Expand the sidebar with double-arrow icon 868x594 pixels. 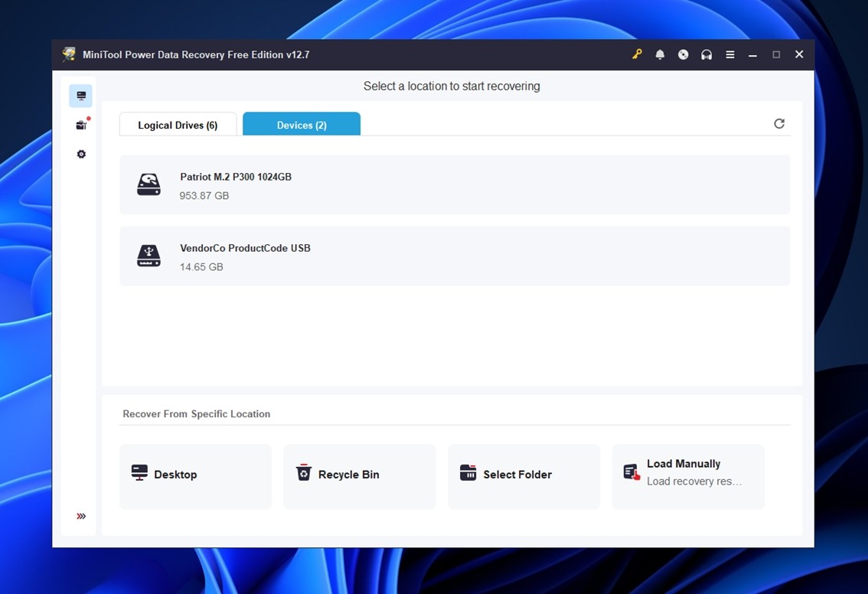click(x=81, y=516)
